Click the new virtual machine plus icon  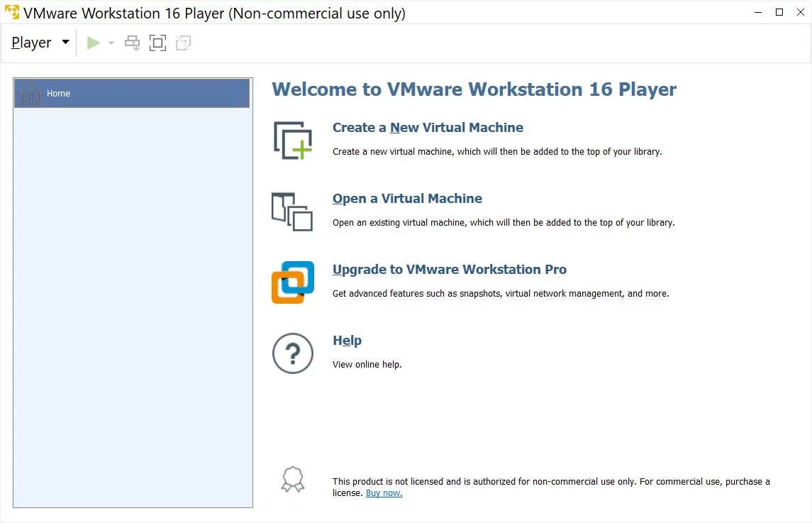(293, 141)
